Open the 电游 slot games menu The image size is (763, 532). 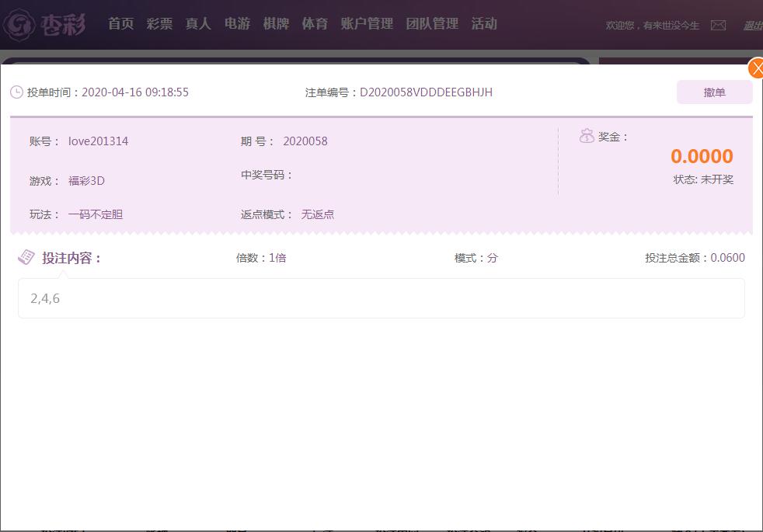click(237, 23)
